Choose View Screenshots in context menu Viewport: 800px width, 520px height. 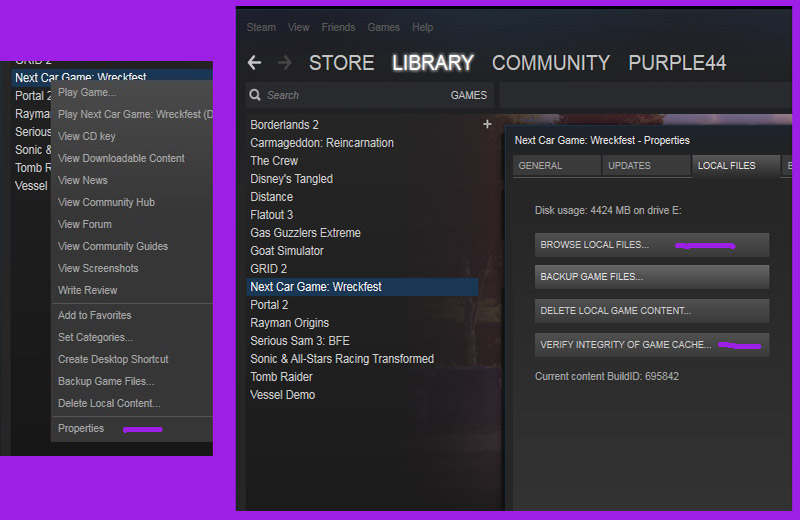coord(98,268)
